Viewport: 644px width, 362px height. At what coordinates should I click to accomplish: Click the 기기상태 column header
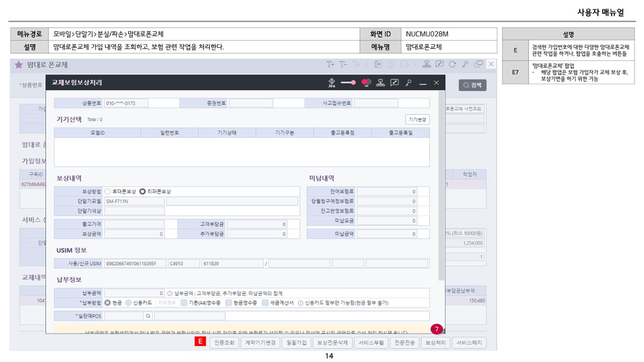pos(227,133)
